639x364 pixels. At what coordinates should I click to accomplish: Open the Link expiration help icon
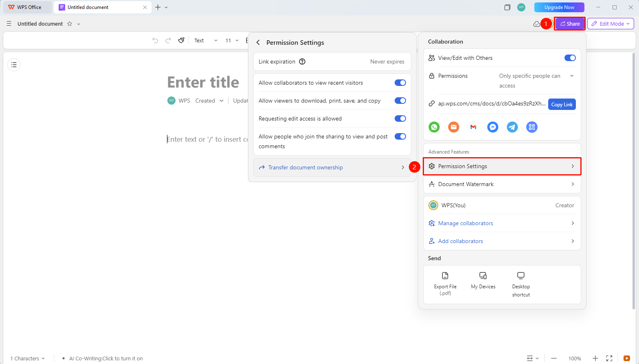[302, 61]
